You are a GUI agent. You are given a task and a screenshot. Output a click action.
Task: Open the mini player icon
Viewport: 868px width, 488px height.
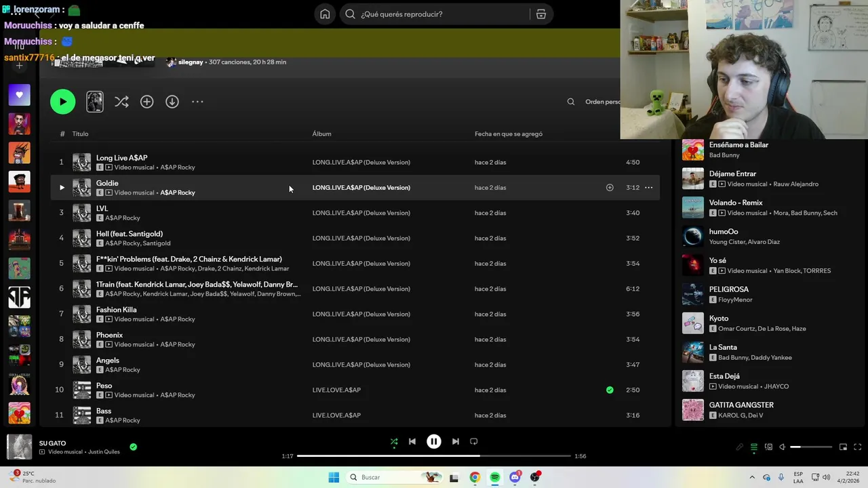[843, 447]
